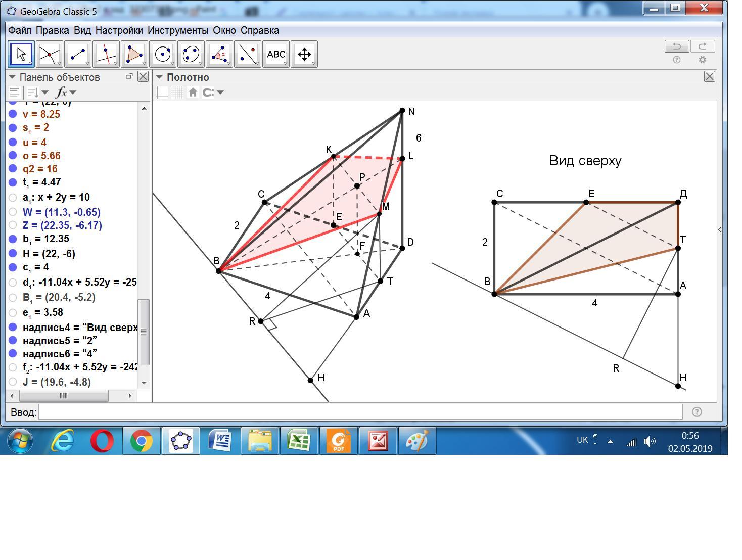Collapse the Полотно view panel header

(x=159, y=77)
